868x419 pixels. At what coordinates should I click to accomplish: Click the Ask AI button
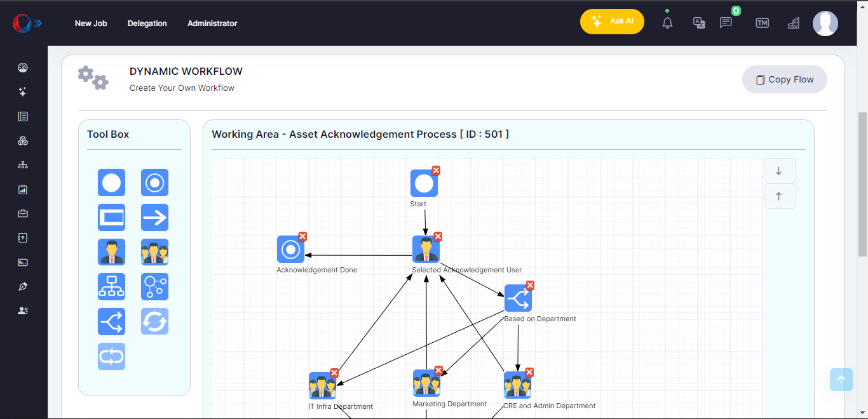(612, 22)
